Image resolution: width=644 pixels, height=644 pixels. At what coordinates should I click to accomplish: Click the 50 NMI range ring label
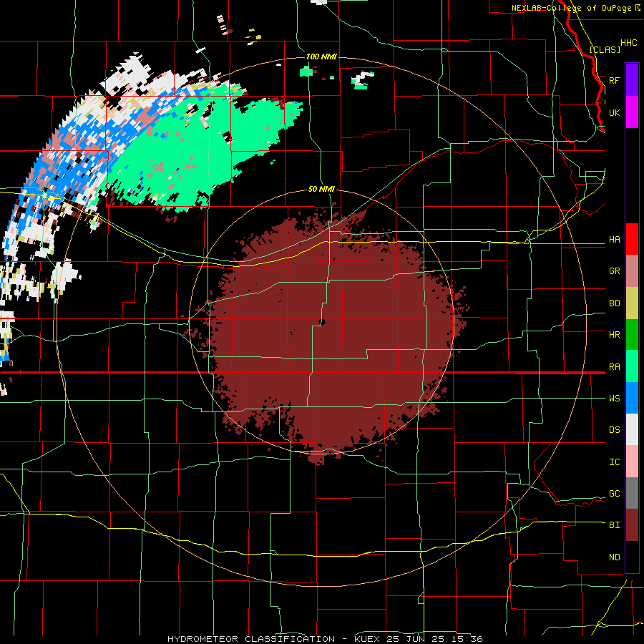click(321, 190)
